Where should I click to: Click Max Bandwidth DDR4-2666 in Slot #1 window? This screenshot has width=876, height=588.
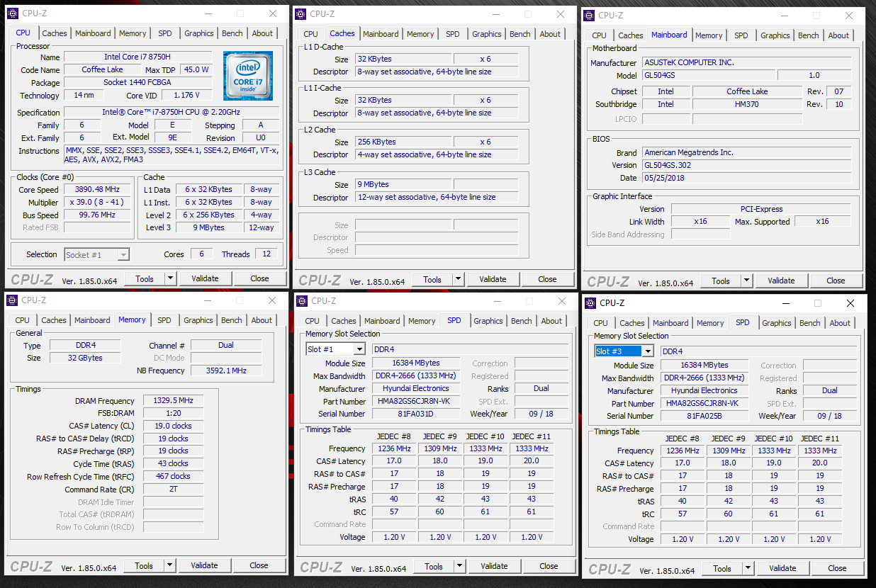pos(415,375)
